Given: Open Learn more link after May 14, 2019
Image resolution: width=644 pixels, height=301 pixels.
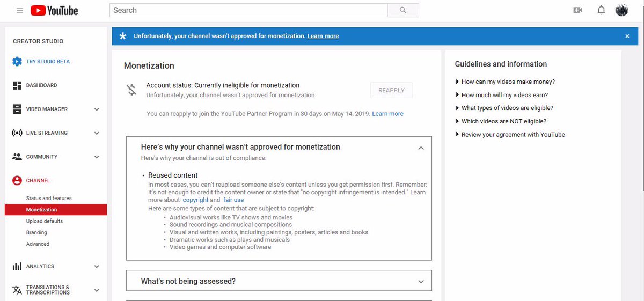Looking at the screenshot, I should tap(387, 114).
